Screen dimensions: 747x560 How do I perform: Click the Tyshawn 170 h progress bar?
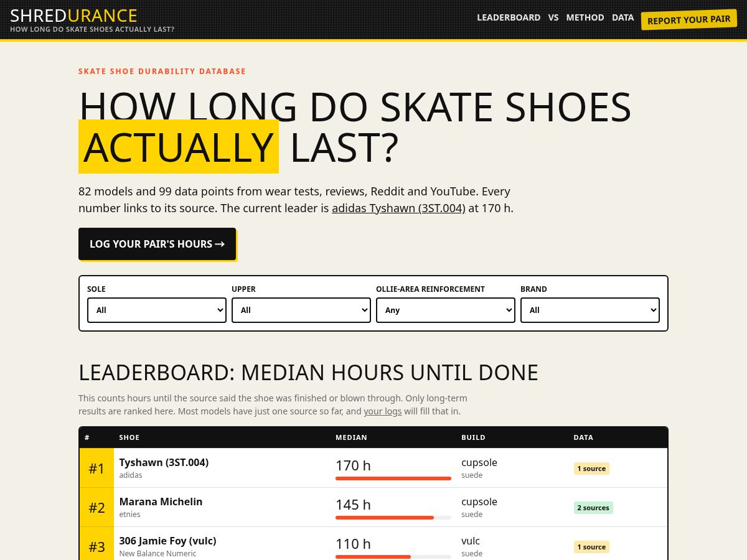(x=393, y=478)
